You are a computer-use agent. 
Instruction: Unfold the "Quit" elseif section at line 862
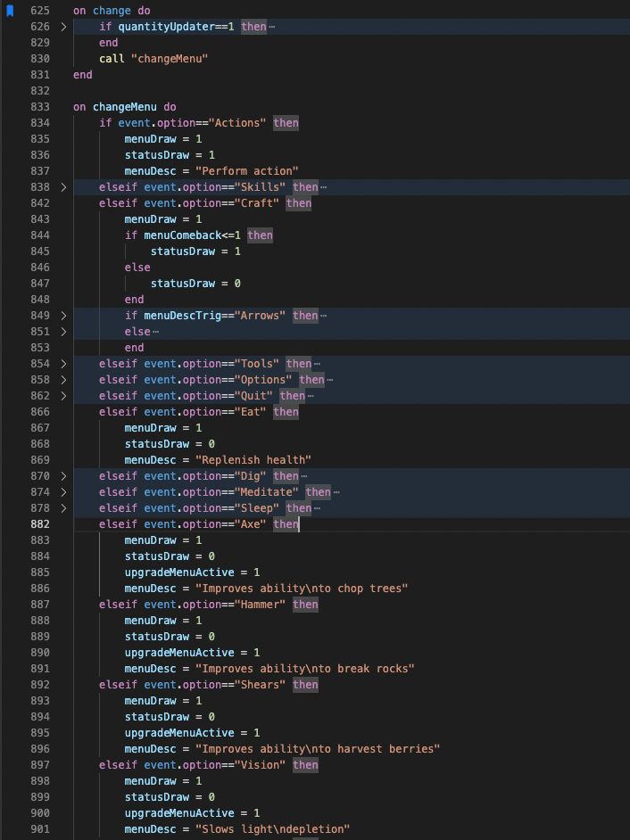[x=62, y=396]
